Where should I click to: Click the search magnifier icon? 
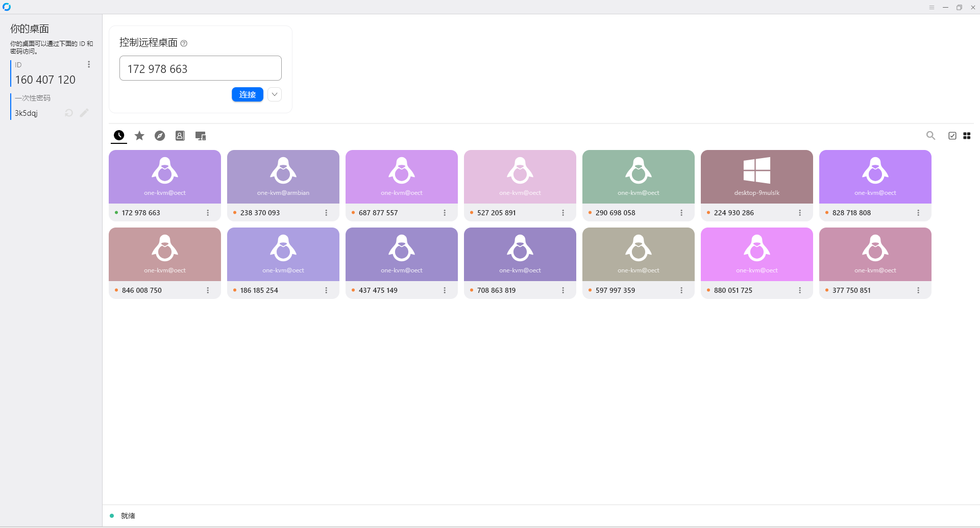click(930, 136)
